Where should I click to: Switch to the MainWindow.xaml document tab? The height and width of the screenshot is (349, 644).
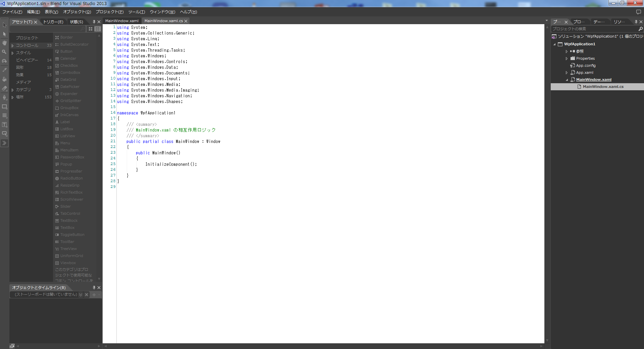pos(122,21)
